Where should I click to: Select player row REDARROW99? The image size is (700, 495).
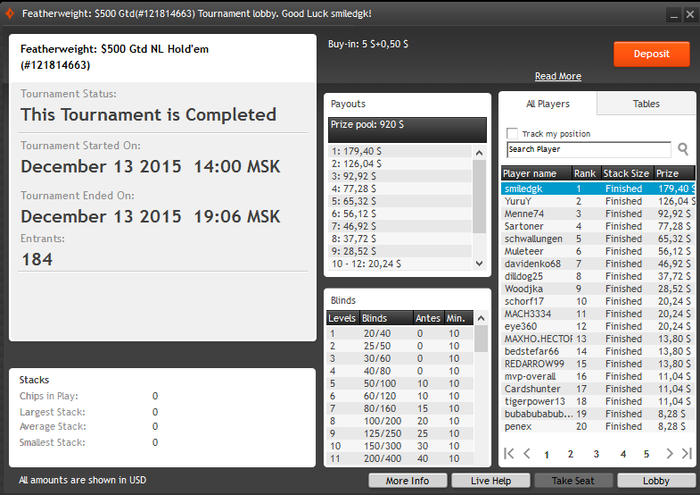(x=598, y=363)
